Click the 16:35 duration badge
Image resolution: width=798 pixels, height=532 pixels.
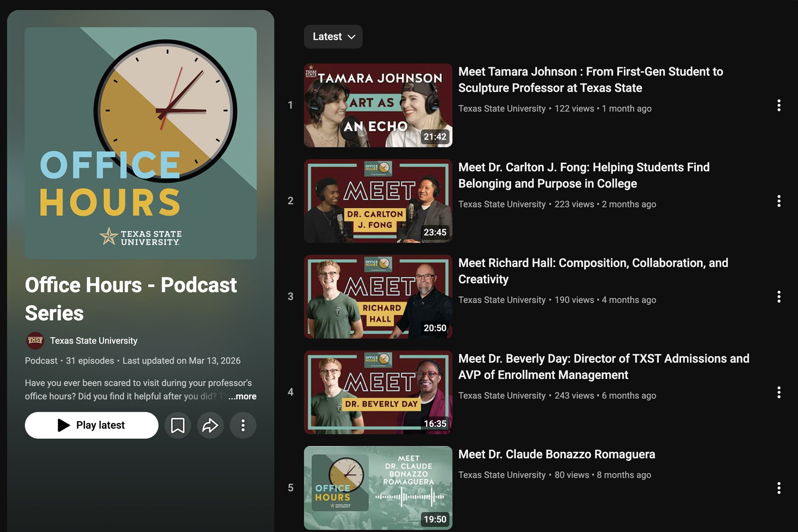(435, 424)
